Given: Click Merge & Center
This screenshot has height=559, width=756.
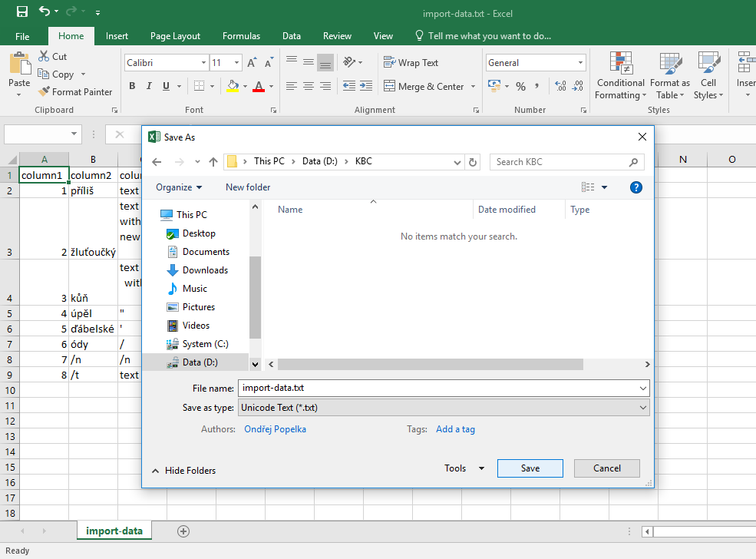Looking at the screenshot, I should point(424,86).
